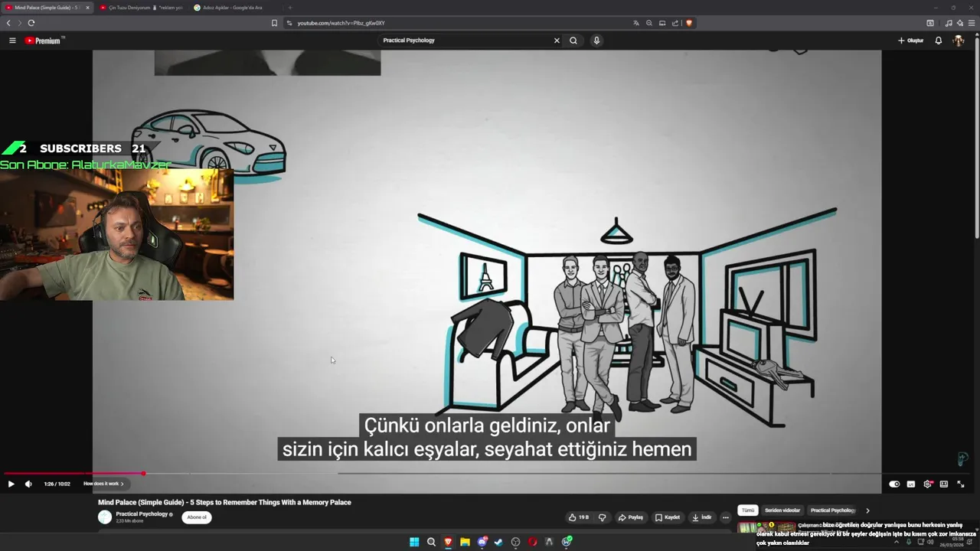Click the video title text

point(224,502)
